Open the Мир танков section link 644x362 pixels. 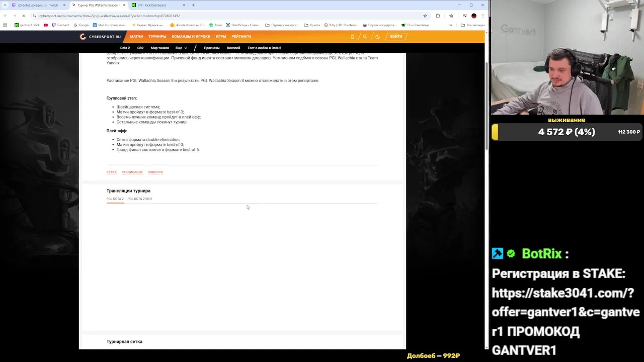[x=160, y=48]
